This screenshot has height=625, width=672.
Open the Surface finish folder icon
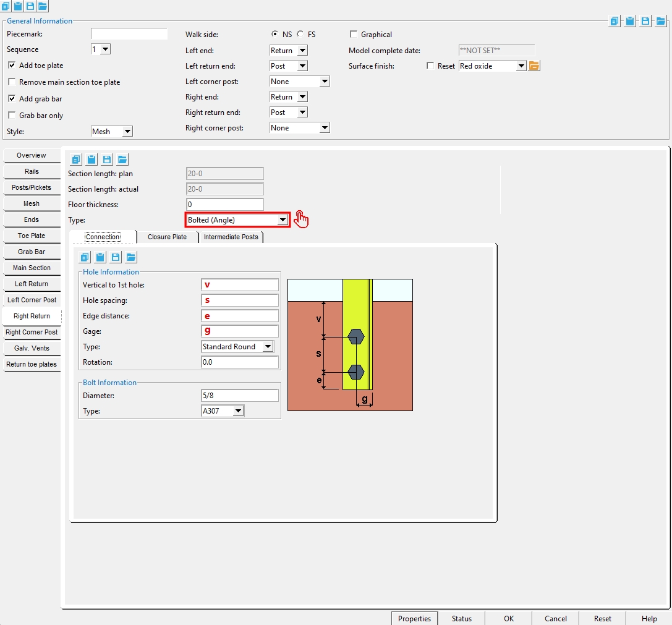(x=534, y=66)
